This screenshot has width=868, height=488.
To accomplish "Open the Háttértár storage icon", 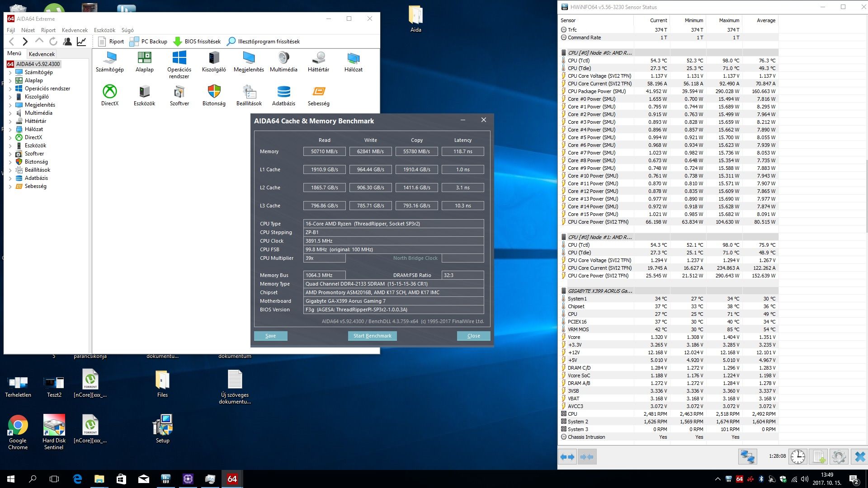I will (319, 62).
